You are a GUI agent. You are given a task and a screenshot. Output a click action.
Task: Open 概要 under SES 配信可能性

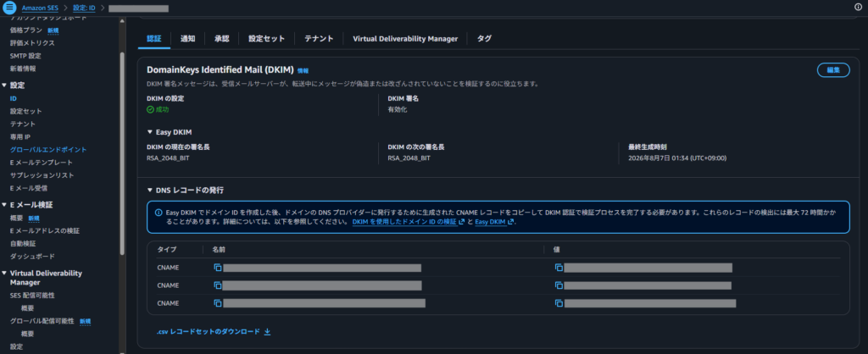28,308
